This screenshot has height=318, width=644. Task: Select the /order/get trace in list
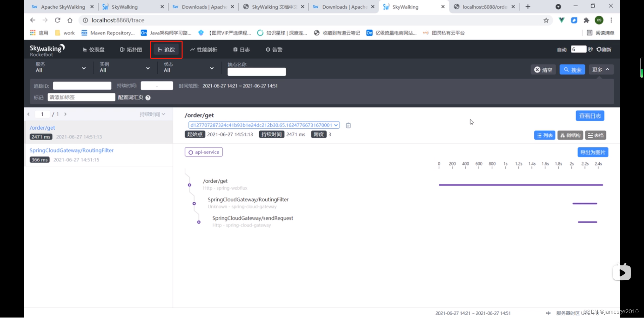click(x=99, y=132)
